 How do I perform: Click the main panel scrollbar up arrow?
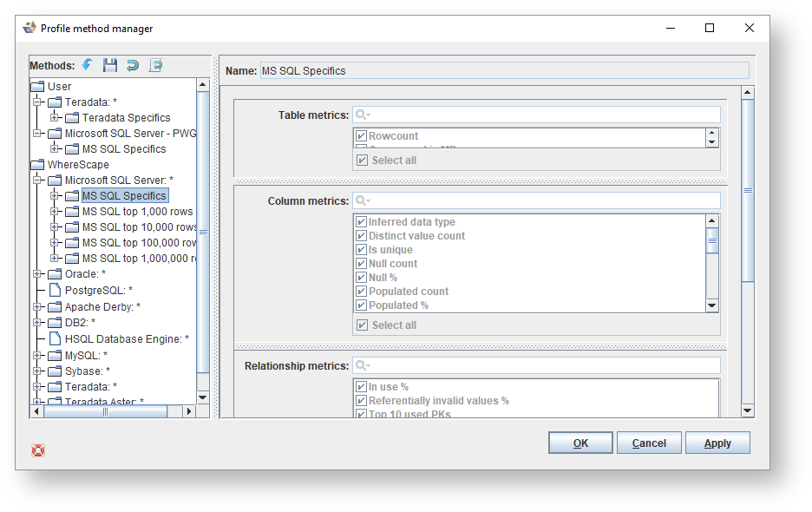(x=747, y=93)
